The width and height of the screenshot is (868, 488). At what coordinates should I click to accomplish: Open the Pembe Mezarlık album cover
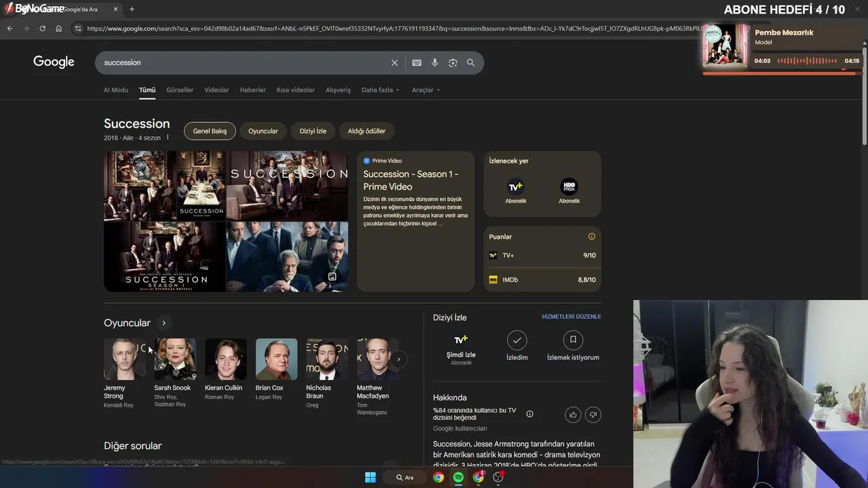(x=726, y=46)
